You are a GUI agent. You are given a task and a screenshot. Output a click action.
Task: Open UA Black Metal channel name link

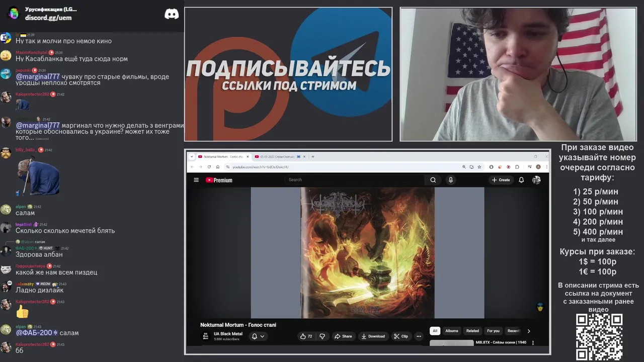pyautogui.click(x=228, y=334)
